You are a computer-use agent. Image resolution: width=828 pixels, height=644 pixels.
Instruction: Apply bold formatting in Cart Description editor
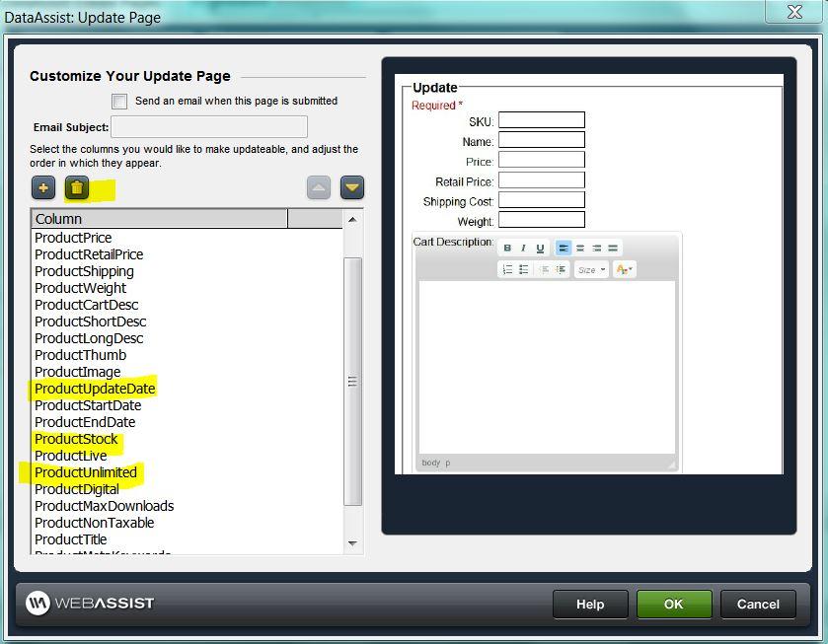coord(506,248)
